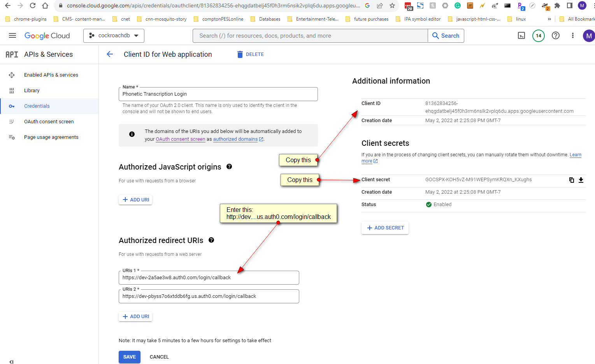This screenshot has width=595, height=364.
Task: Open the cockroachdb project selector dropdown
Action: pyautogui.click(x=114, y=36)
